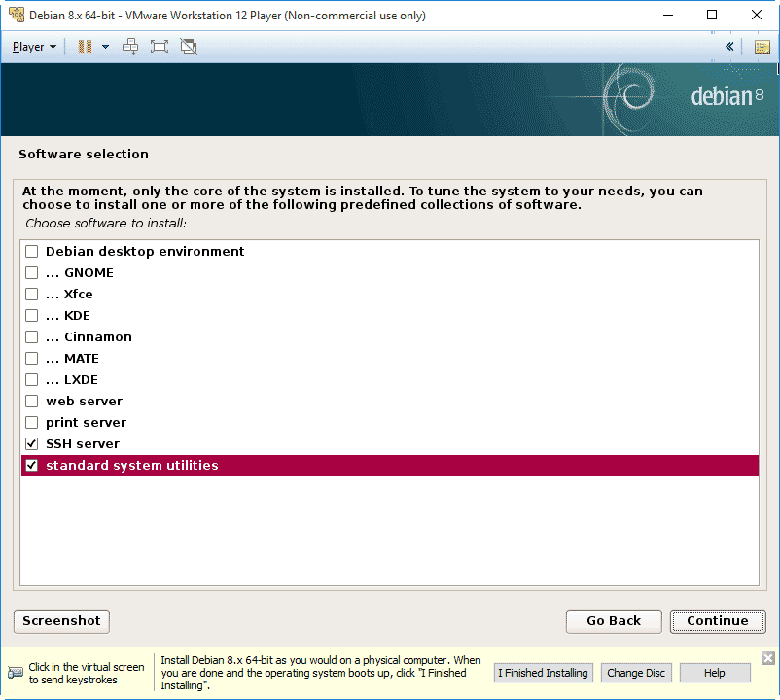
Task: Check the web server checkbox
Action: pos(32,402)
